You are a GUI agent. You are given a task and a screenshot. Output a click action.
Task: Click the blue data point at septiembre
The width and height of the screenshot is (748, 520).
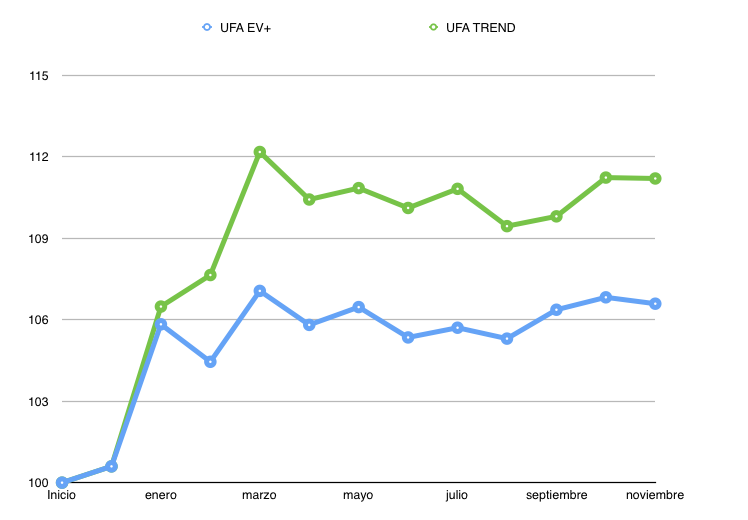click(x=556, y=310)
